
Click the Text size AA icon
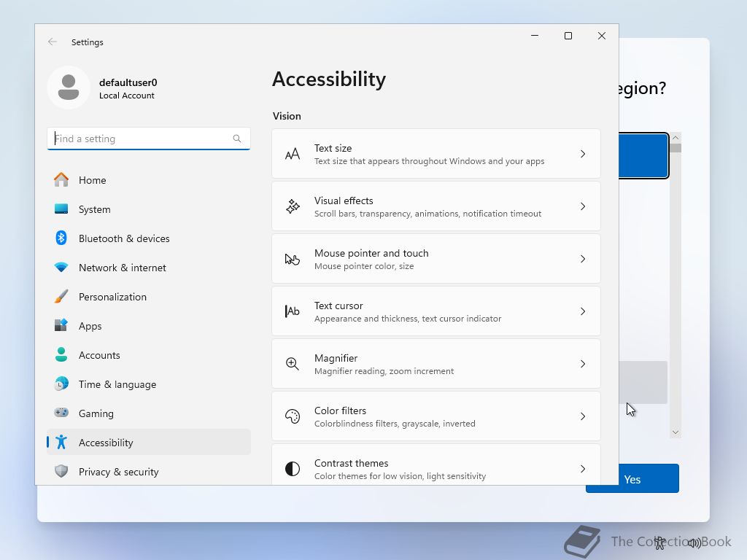[293, 154]
